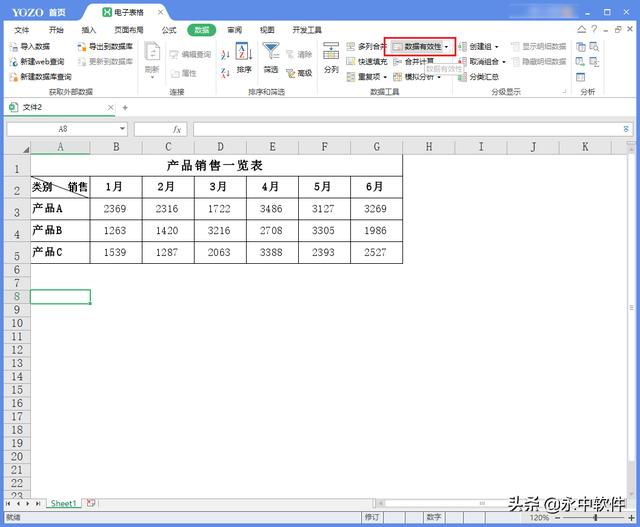Click the fx insert function button
The height and width of the screenshot is (527, 640).
pos(177,129)
